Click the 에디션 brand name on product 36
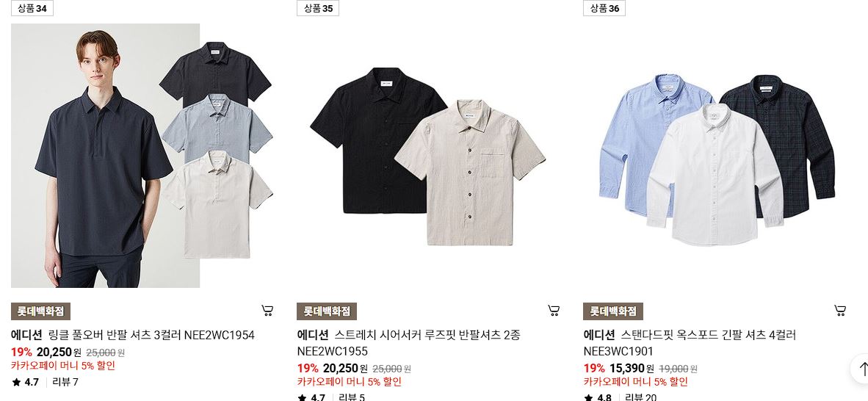868x401 pixels. 599,335
